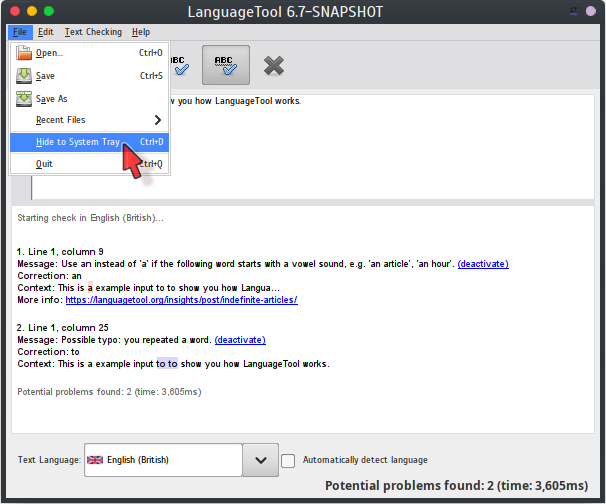Screen dimensions: 606x504
Task: Click '2. Line 1, column 25' result heading
Action: click(x=63, y=328)
